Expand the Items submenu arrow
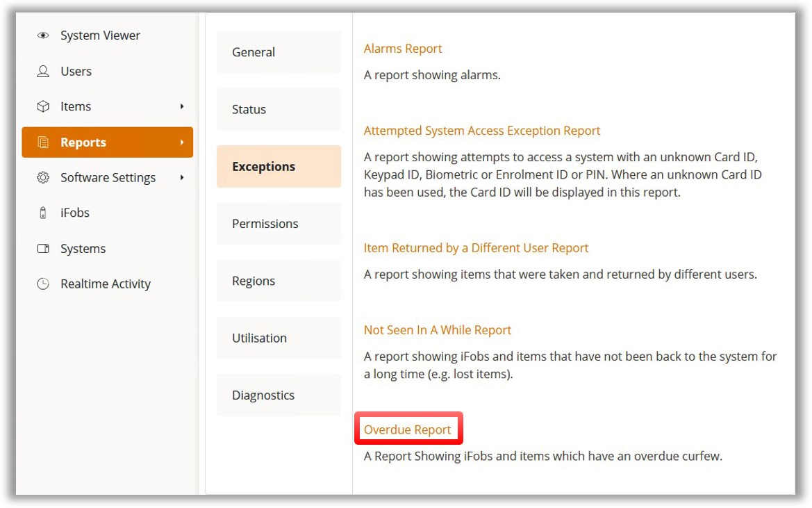The height and width of the screenshot is (508, 812). tap(182, 106)
